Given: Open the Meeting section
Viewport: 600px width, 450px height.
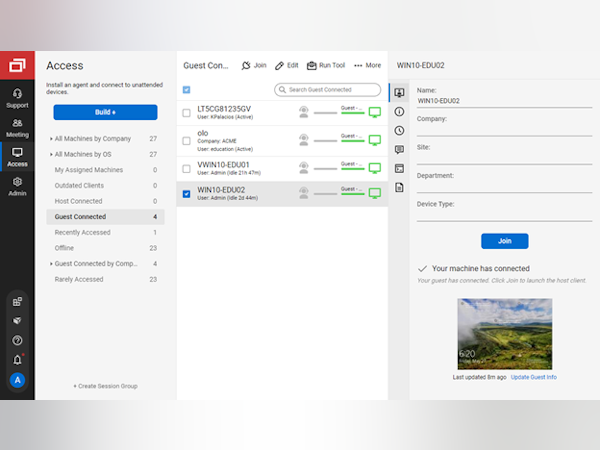Looking at the screenshot, I should pyautogui.click(x=17, y=128).
